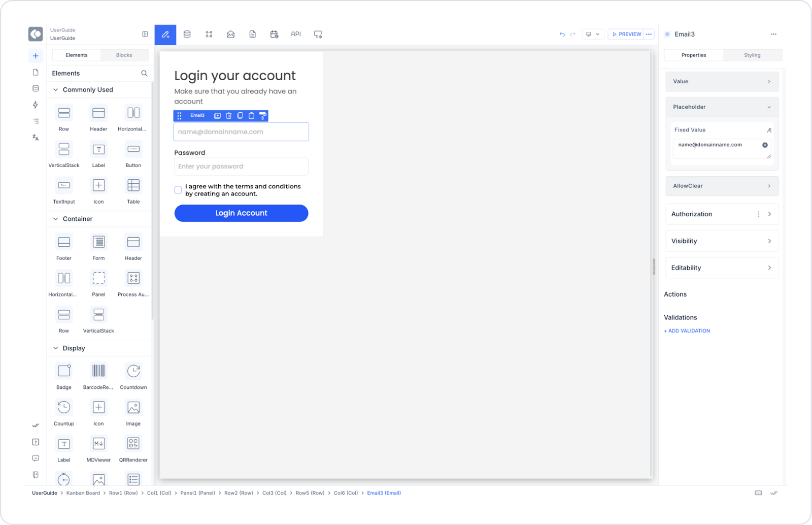The image size is (812, 525).
Task: Open the API section
Action: pos(296,34)
